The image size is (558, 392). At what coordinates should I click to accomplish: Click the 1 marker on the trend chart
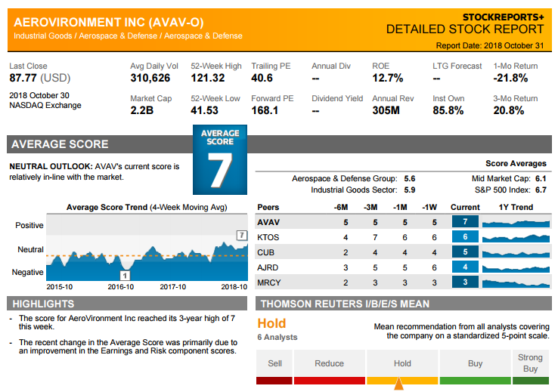click(125, 276)
